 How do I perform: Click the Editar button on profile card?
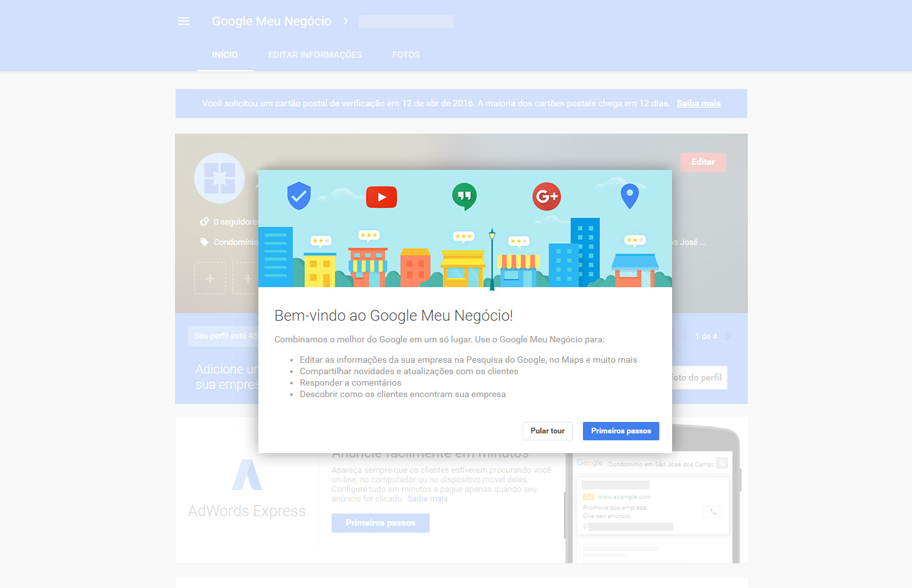click(x=703, y=162)
